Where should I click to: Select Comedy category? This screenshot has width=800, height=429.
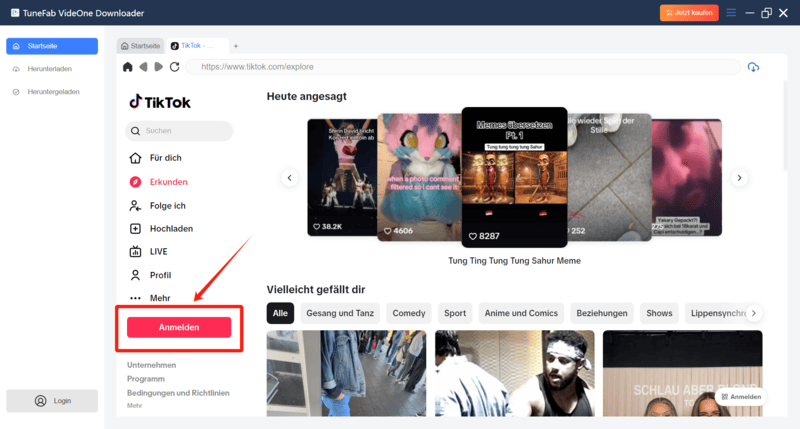pyautogui.click(x=409, y=313)
